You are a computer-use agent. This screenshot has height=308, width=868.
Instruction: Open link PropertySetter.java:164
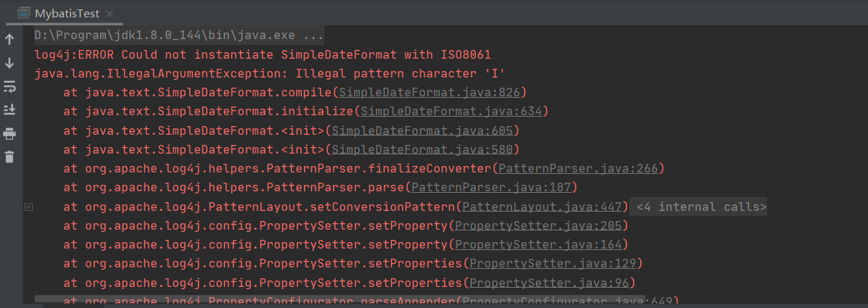(x=538, y=244)
